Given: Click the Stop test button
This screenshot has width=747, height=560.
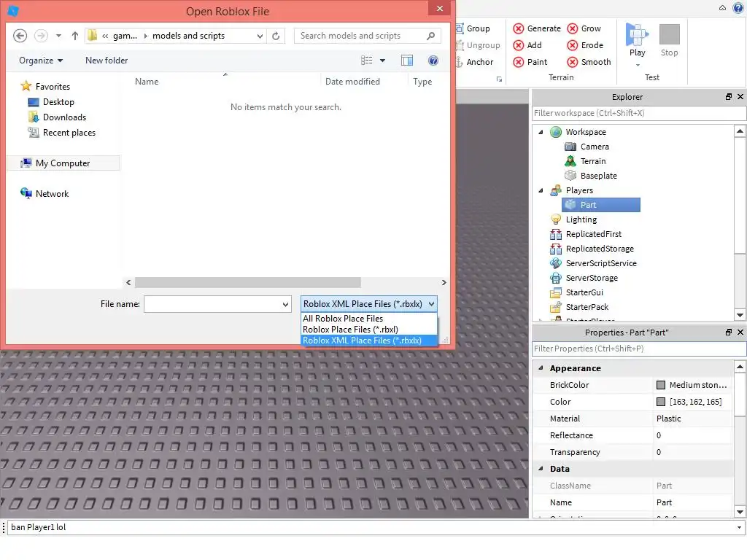Looking at the screenshot, I should click(670, 40).
